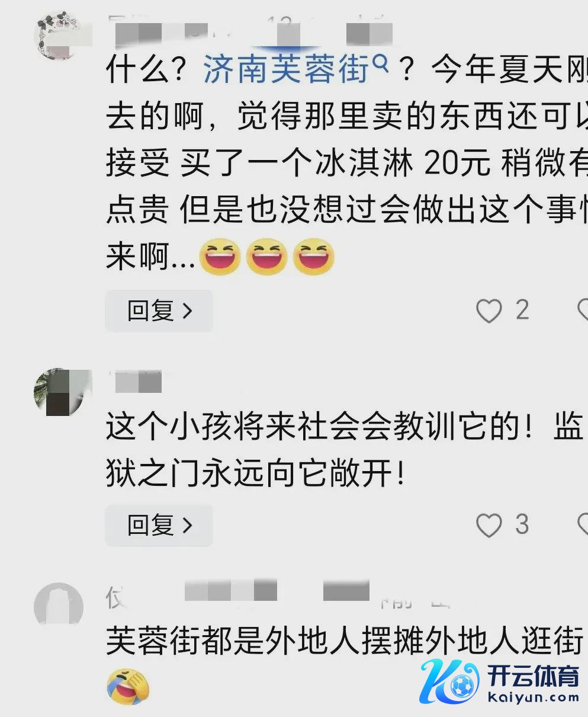Like the comment about 监狱之门
This screenshot has width=588, height=717.
pos(489,526)
